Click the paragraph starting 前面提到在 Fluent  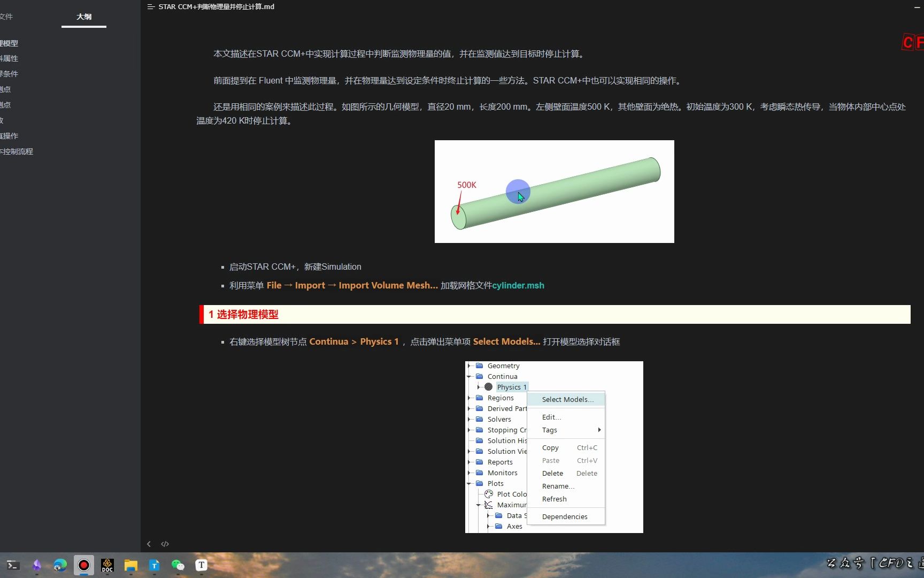[x=448, y=81]
